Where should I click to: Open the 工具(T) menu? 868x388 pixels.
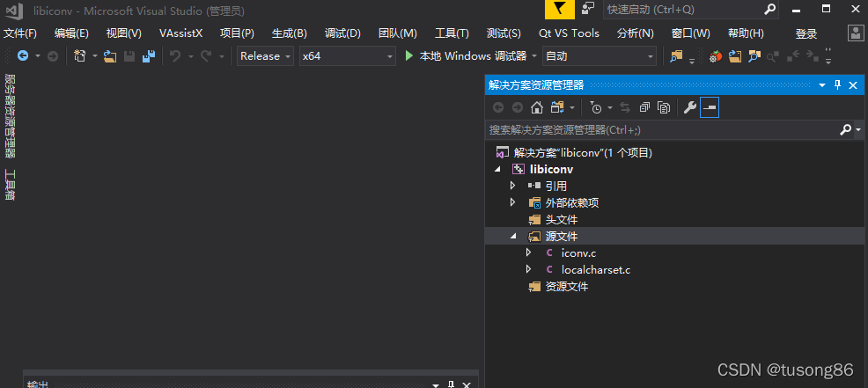click(x=452, y=33)
